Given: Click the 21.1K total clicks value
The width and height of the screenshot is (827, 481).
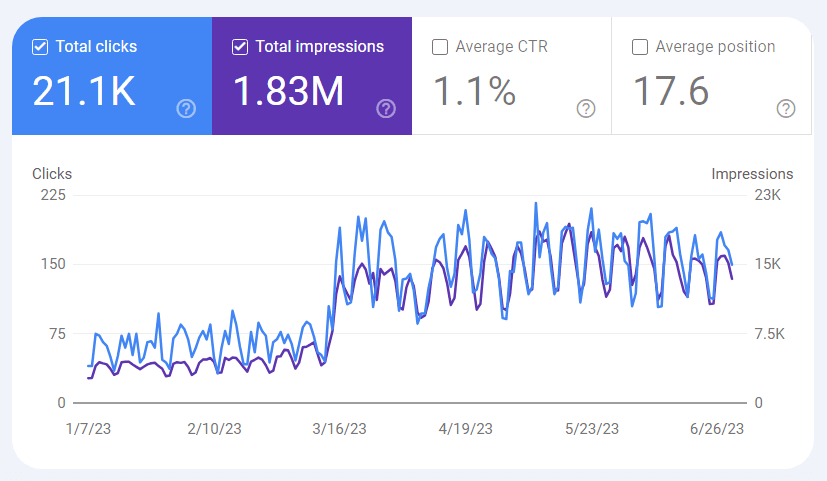Looking at the screenshot, I should click(84, 91).
